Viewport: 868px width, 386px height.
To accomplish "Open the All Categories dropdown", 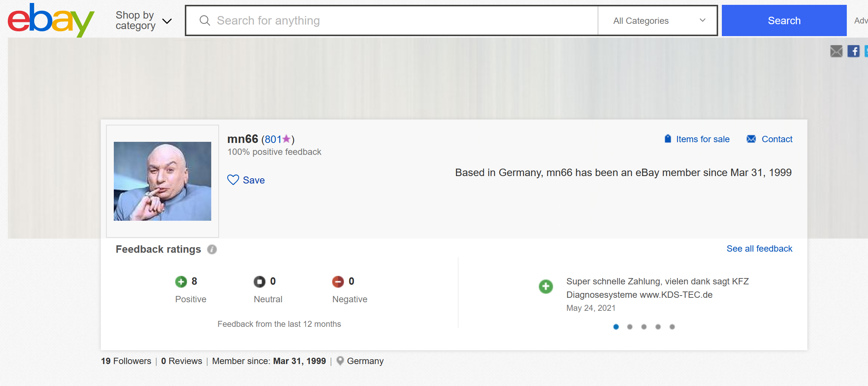I will pos(658,21).
